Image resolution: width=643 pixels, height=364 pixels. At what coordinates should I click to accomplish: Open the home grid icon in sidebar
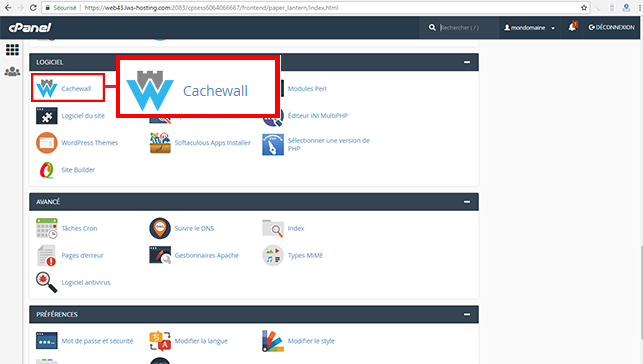12,50
